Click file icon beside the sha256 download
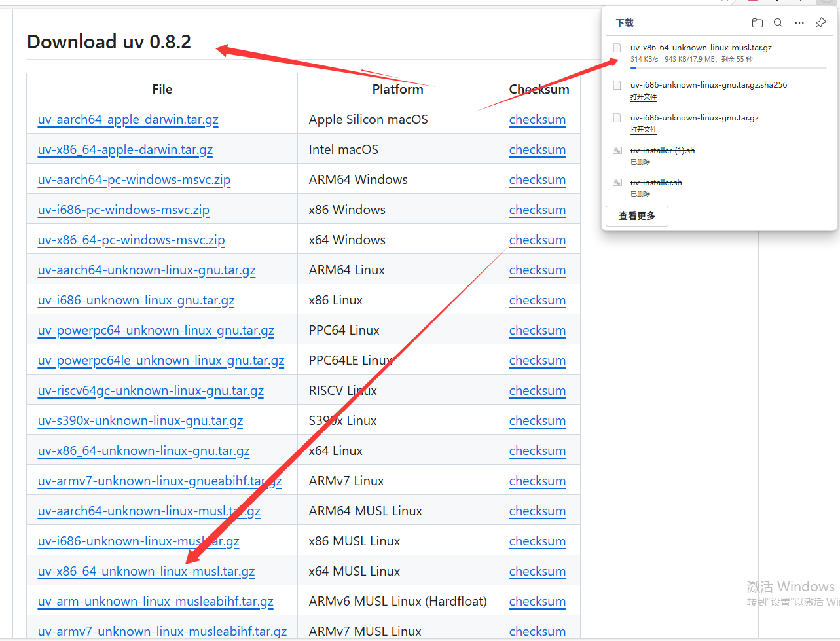Viewport: 840px width, 641px height. [617, 85]
